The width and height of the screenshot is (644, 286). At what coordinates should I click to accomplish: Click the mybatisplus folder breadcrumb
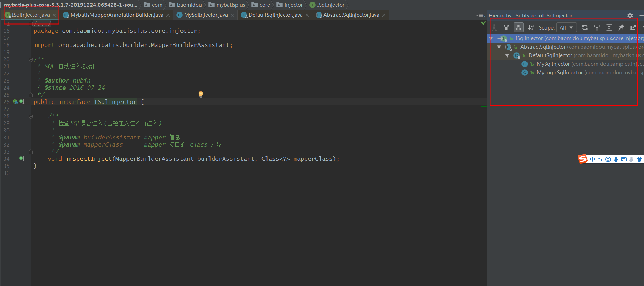227,5
